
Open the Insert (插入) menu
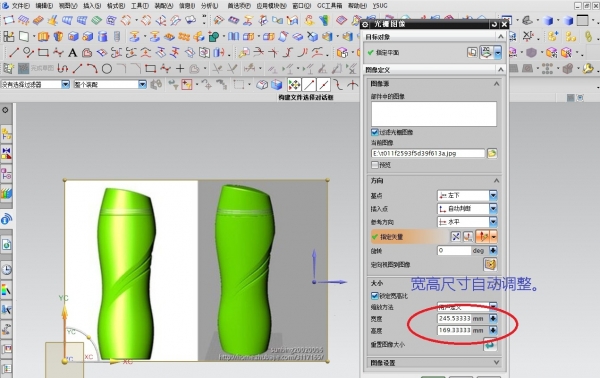pyautogui.click(x=92, y=6)
